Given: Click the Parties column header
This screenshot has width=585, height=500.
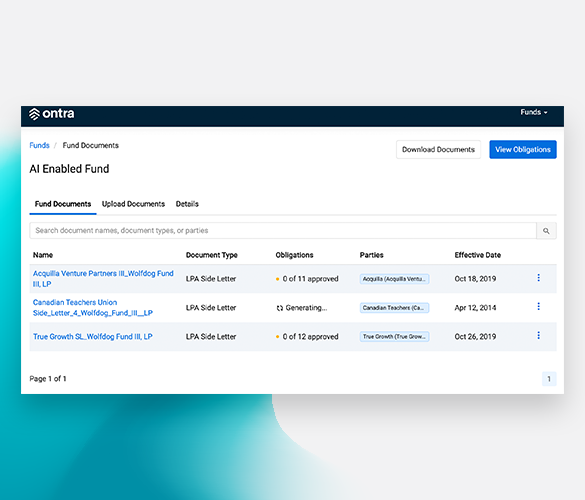Looking at the screenshot, I should [372, 255].
